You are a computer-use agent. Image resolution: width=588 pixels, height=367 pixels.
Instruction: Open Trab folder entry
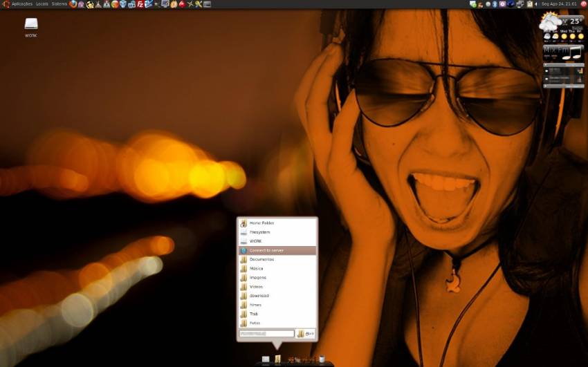[277, 314]
